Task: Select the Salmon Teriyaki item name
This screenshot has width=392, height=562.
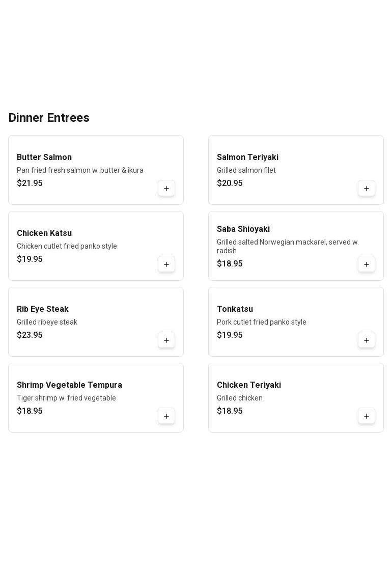Action: click(x=247, y=157)
